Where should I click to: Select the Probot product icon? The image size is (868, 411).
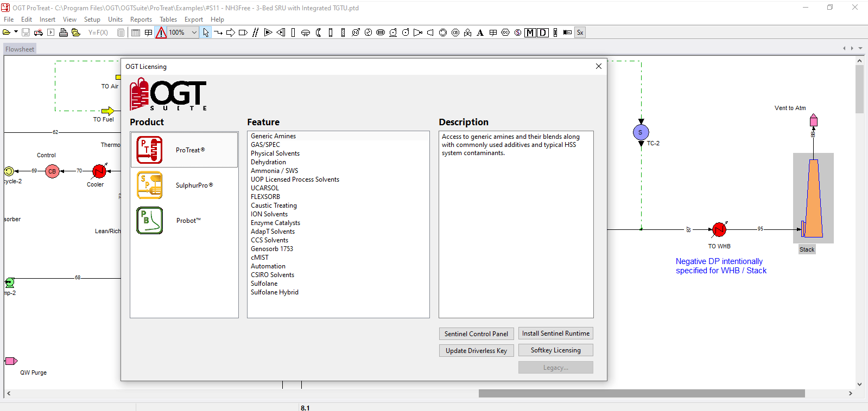coord(149,221)
